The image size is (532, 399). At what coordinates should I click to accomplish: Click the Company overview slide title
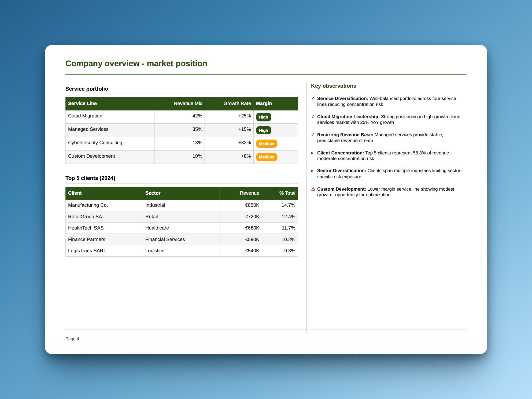point(136,64)
